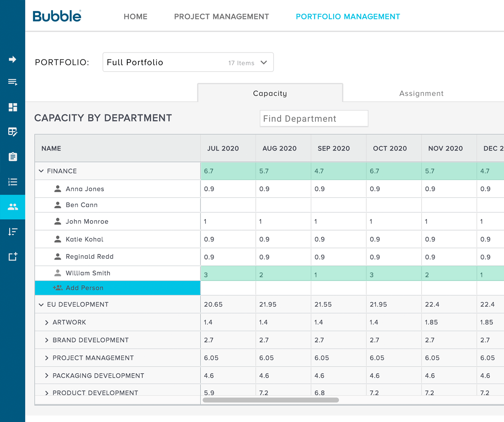Click the right arrow icon in sidebar
This screenshot has height=422, width=504.
click(13, 59)
